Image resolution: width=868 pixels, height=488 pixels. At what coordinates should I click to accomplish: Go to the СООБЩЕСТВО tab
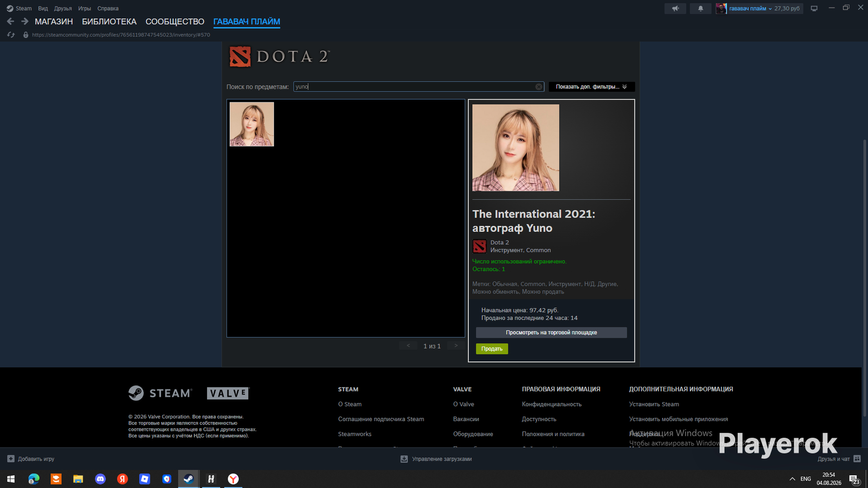[x=175, y=21]
